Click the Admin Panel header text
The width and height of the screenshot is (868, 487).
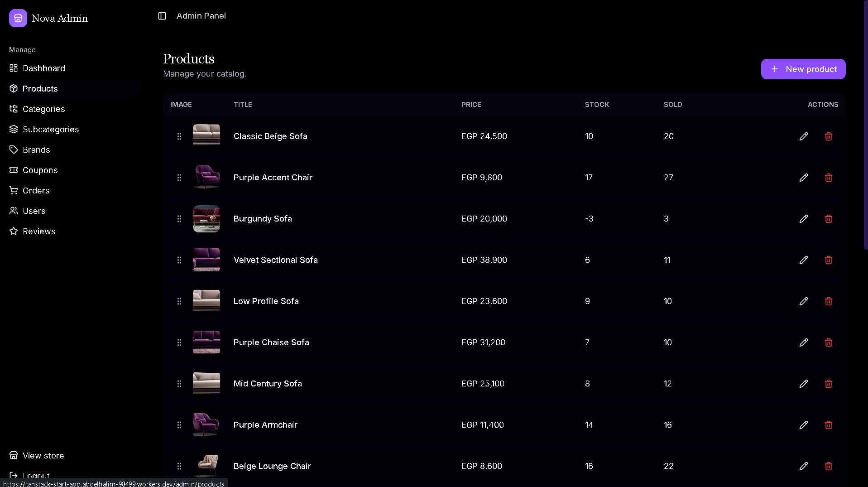201,16
